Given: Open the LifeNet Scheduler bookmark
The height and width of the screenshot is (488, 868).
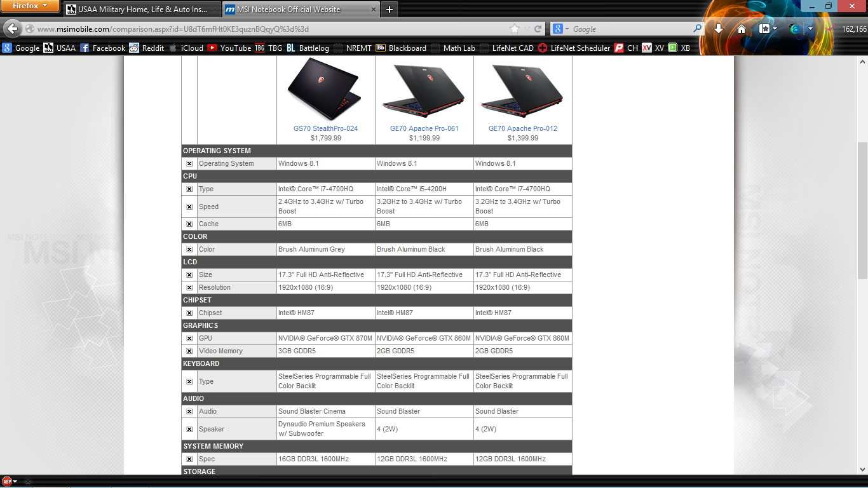Looking at the screenshot, I should [574, 48].
